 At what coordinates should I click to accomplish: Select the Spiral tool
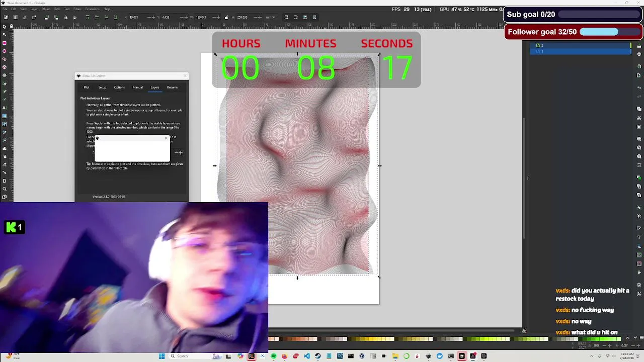pyautogui.click(x=5, y=75)
